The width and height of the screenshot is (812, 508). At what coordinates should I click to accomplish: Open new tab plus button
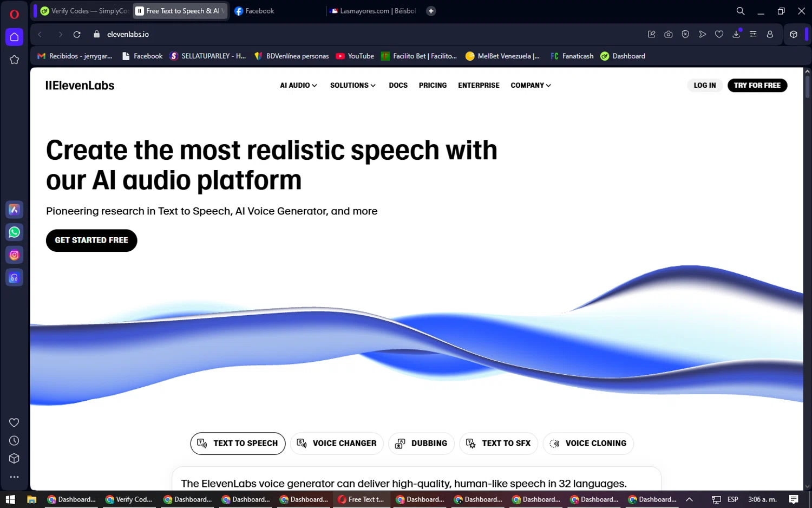tap(431, 11)
